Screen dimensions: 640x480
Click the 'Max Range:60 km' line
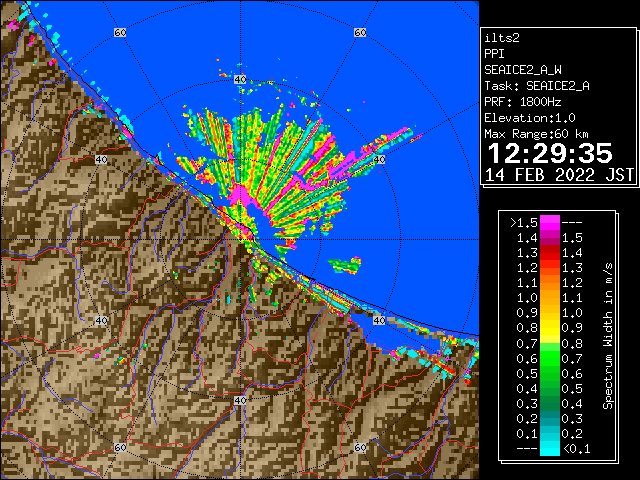pos(536,134)
